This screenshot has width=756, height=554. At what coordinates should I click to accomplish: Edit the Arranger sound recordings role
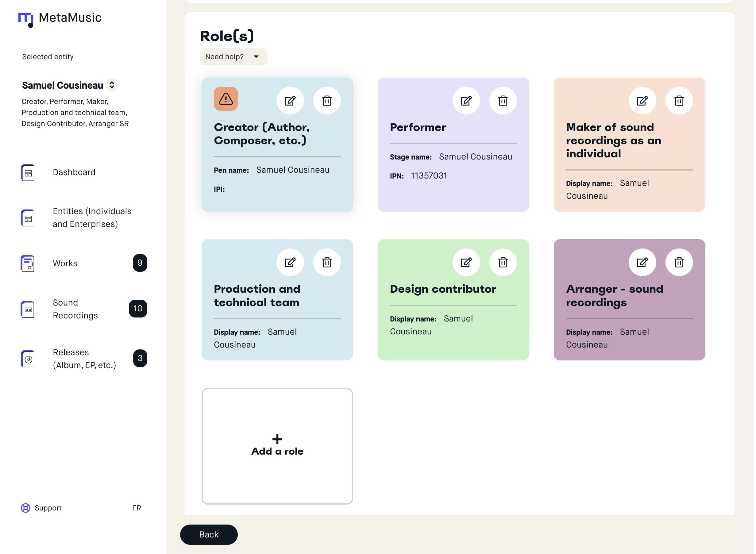(642, 262)
